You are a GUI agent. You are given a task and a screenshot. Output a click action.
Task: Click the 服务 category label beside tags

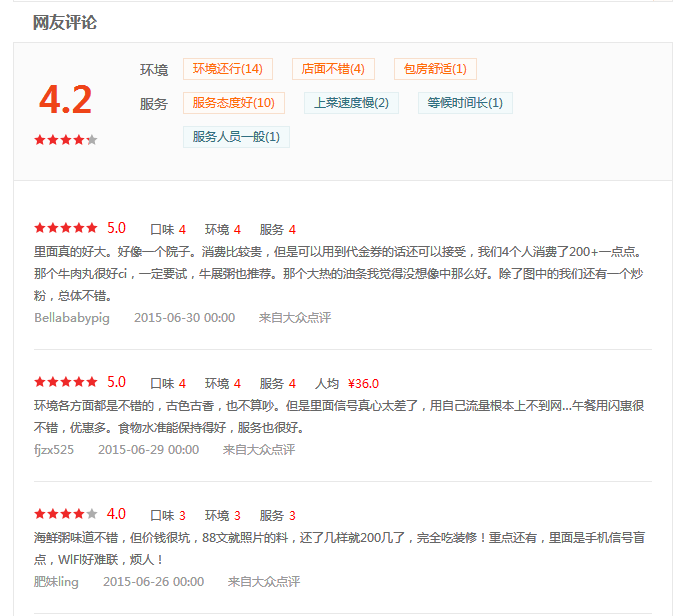[x=154, y=104]
